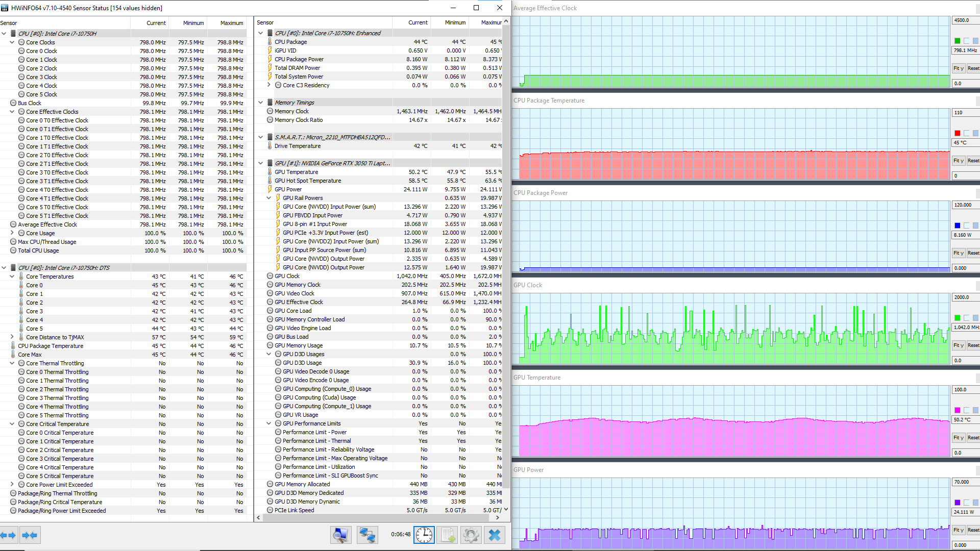Screen dimensions: 980x551
Task: Expand the Core Usage row
Action: (12, 233)
